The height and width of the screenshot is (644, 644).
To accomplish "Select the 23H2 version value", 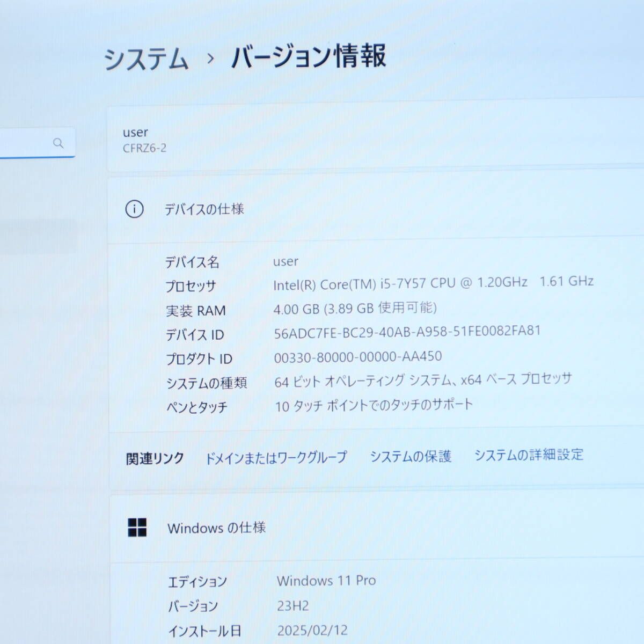I will (293, 606).
